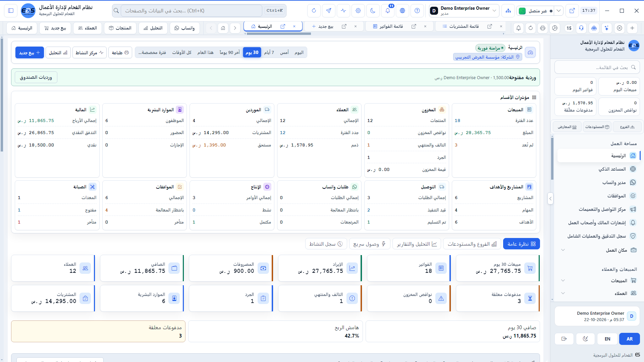Expand المبيعات sidebar item
This screenshot has height=362, width=644.
[563, 281]
